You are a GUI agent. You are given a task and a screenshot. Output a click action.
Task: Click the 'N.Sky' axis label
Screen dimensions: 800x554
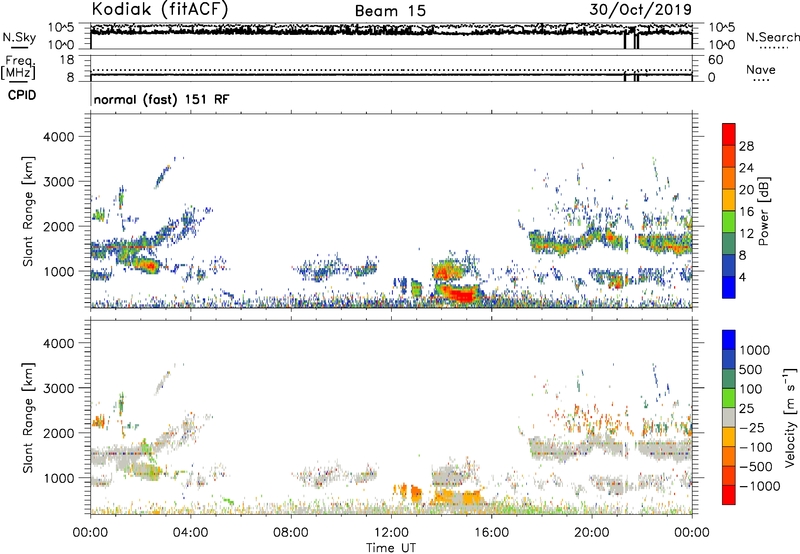19,37
